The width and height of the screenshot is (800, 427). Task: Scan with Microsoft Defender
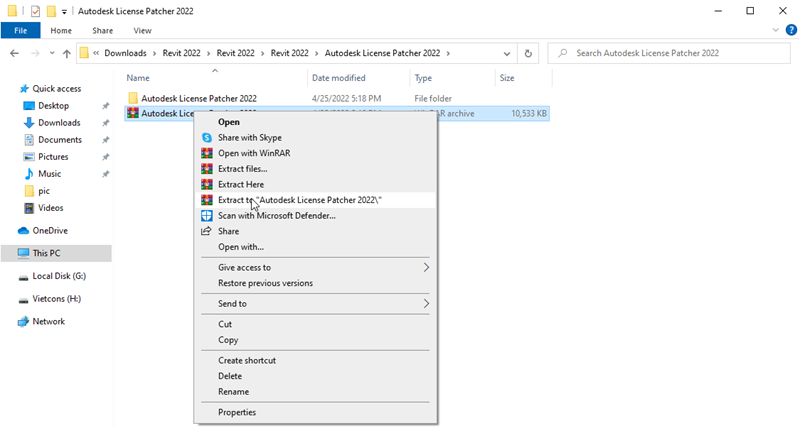click(x=276, y=215)
